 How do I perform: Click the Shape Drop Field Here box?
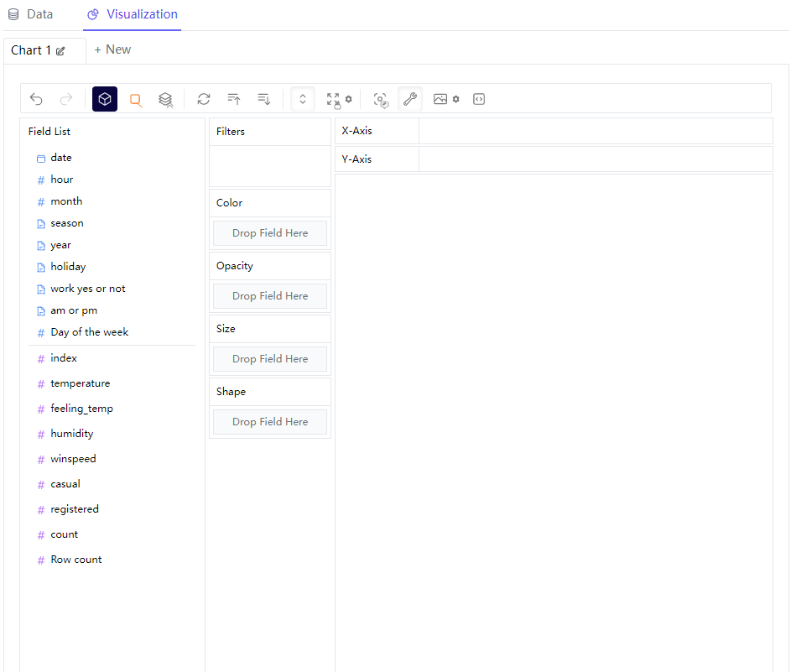coord(270,422)
